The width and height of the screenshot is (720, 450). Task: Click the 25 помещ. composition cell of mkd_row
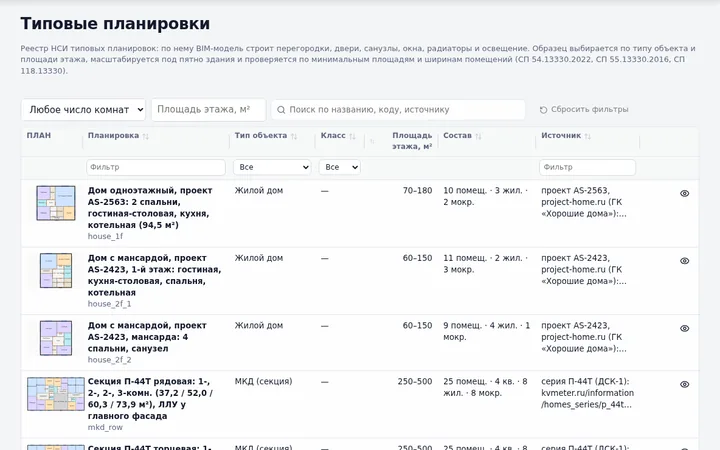(485, 387)
